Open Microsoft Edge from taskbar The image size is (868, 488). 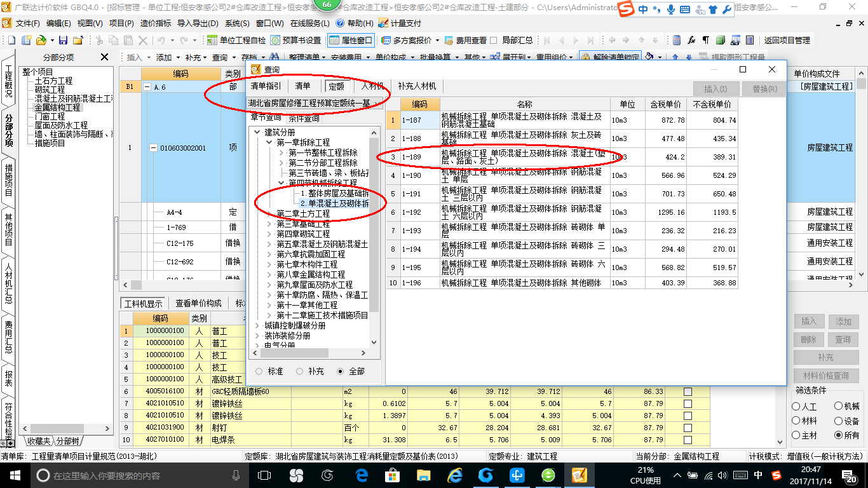coord(362,475)
